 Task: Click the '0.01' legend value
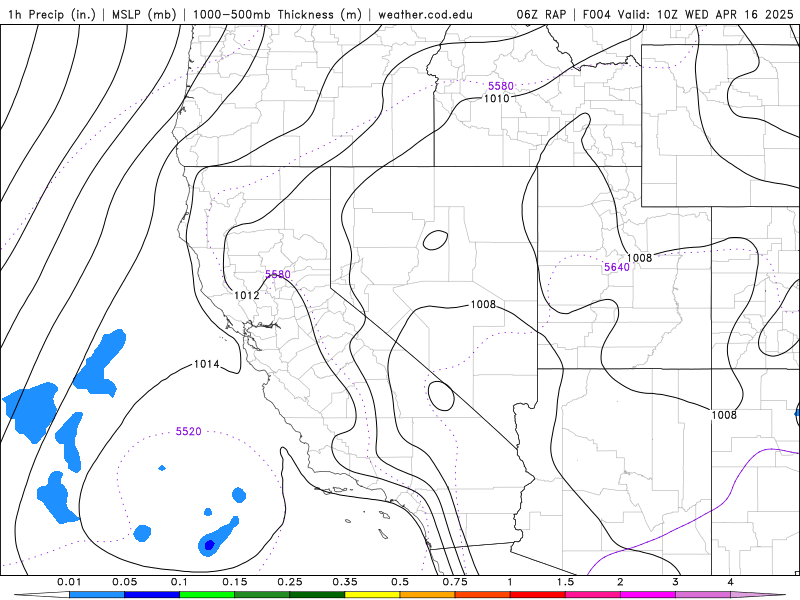pyautogui.click(x=69, y=582)
